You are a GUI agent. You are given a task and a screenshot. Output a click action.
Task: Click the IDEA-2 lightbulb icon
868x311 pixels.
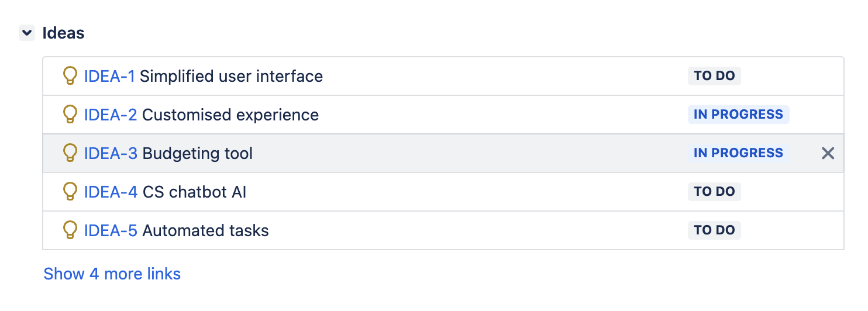tap(70, 115)
